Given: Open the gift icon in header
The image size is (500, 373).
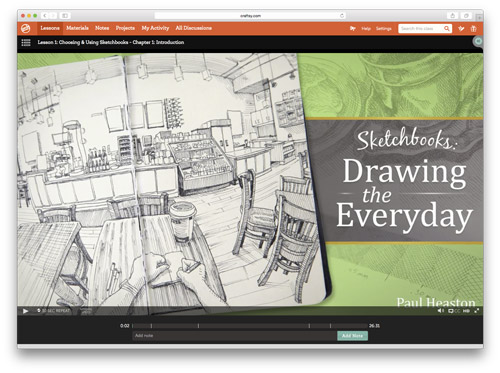Looking at the screenshot, I should (x=473, y=29).
